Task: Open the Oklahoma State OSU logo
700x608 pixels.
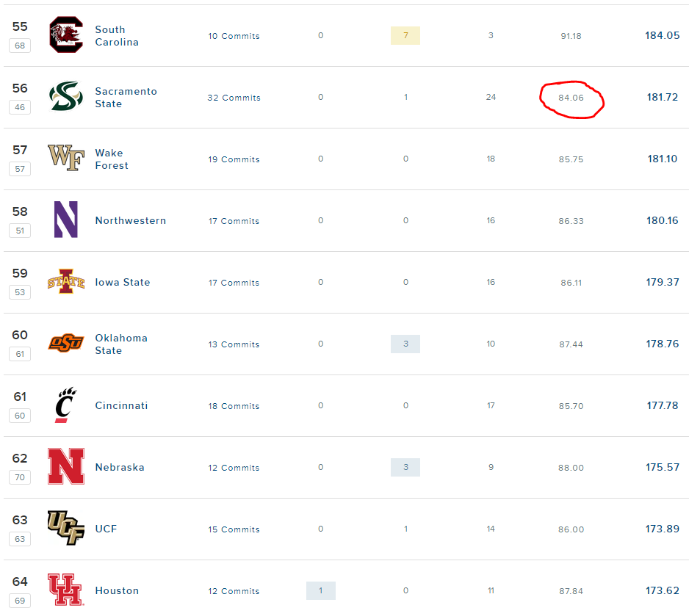Action: 66,343
